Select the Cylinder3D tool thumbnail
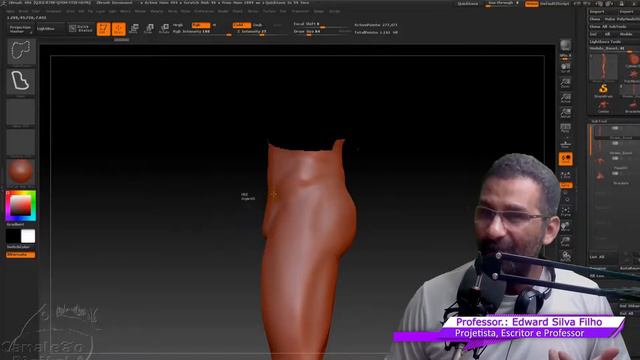This screenshot has height=360, width=640. click(x=632, y=60)
